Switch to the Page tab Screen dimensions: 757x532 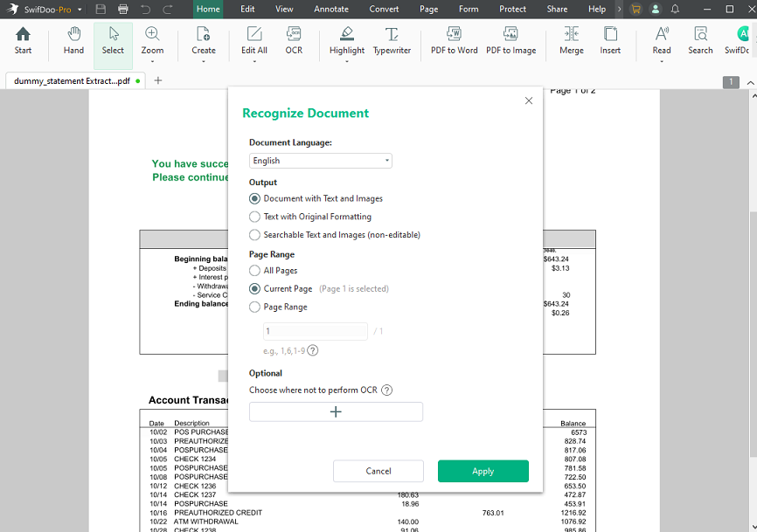point(428,9)
